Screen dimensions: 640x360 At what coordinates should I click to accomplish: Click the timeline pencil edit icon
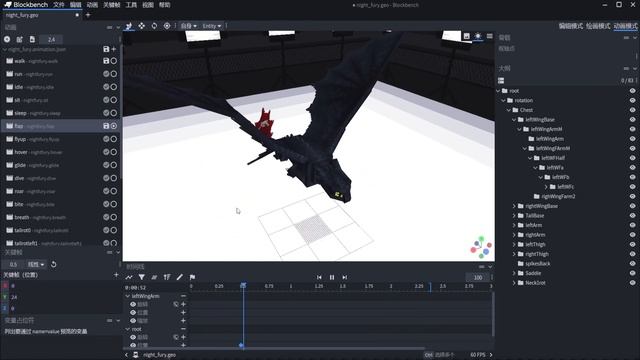point(180,277)
